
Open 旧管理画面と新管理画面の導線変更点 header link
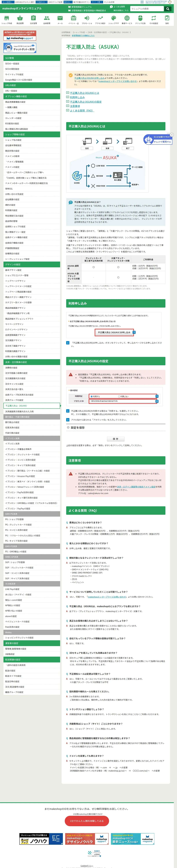point(87,10)
